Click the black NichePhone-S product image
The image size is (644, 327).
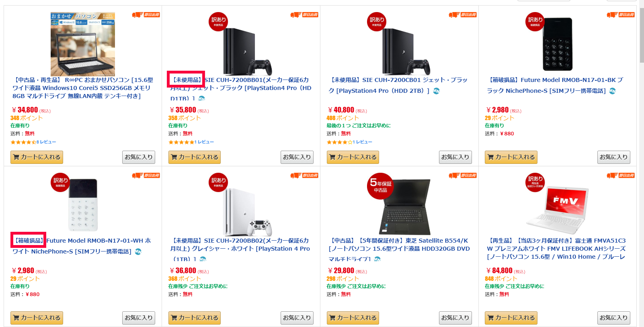[558, 44]
